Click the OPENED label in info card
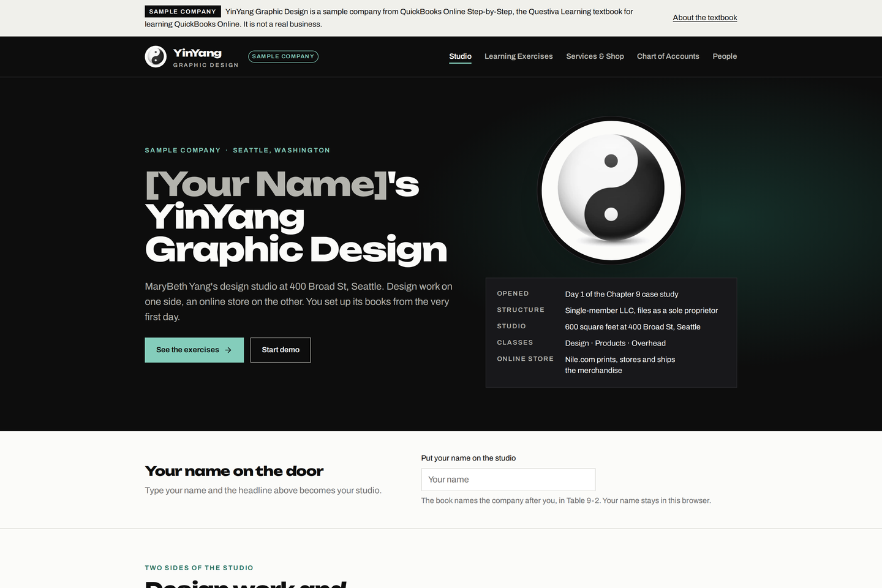The image size is (882, 588). coord(513,294)
